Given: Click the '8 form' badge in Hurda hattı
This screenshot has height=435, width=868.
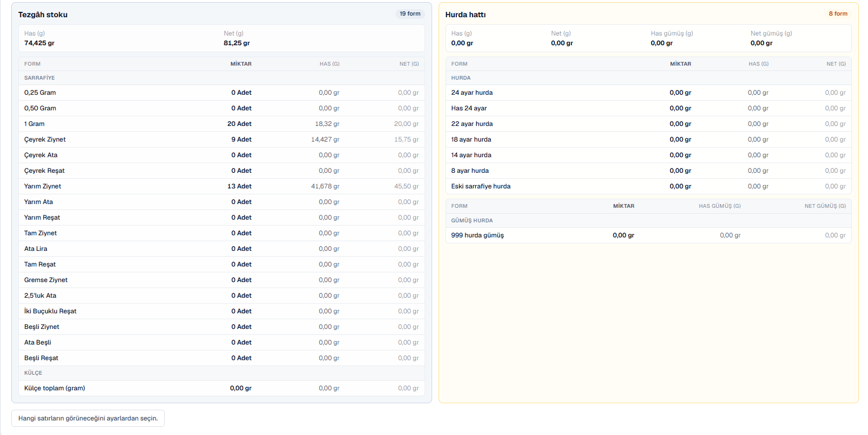Looking at the screenshot, I should point(838,14).
